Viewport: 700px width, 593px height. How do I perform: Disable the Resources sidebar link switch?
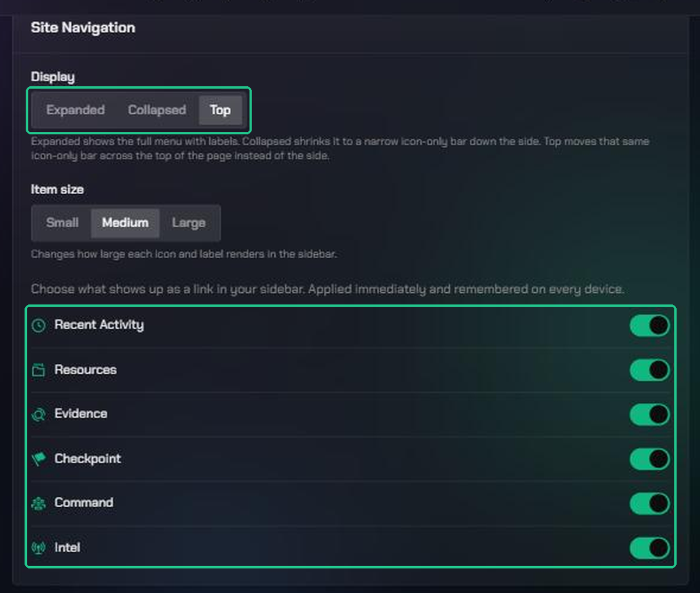[x=649, y=370]
